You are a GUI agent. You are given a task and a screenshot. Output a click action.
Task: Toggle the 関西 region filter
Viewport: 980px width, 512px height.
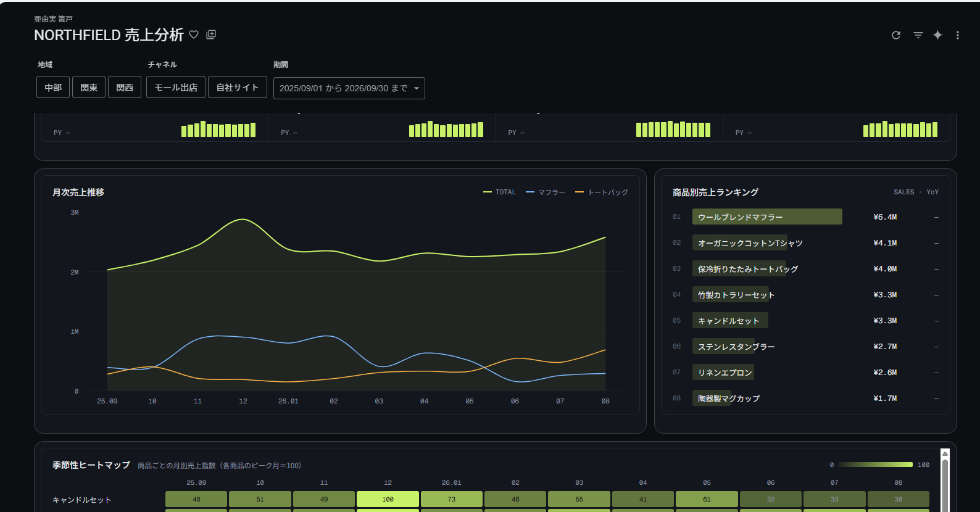[125, 88]
